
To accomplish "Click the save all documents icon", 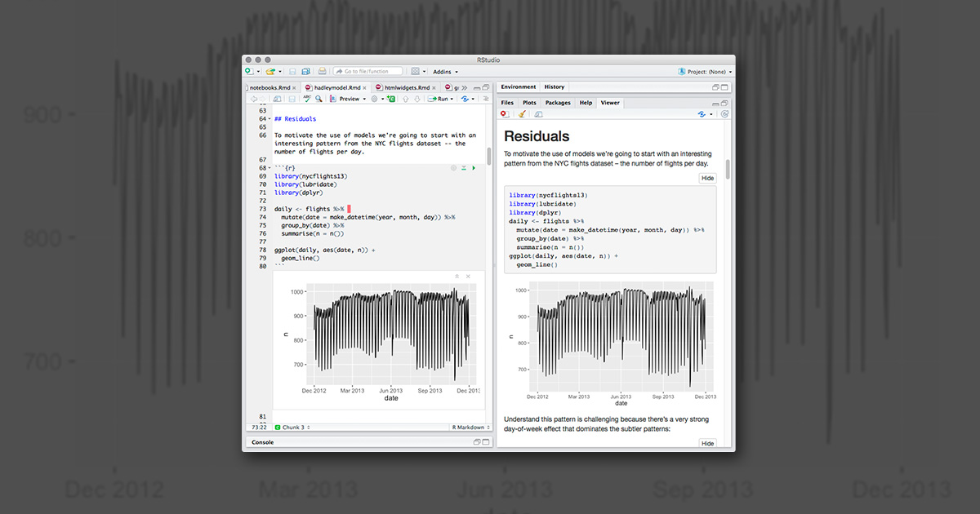I will pos(305,72).
